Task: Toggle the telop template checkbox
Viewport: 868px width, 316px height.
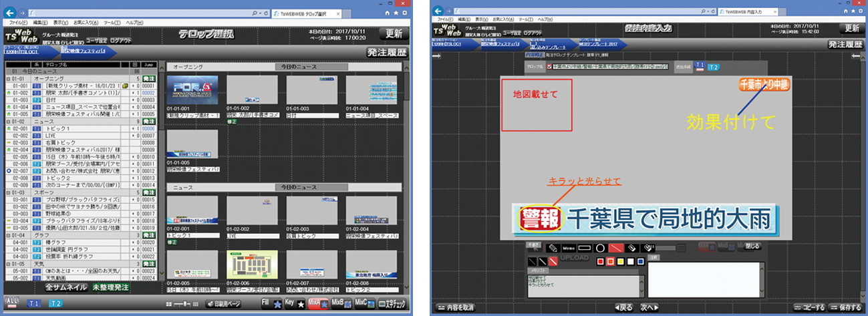Action: [x=549, y=67]
